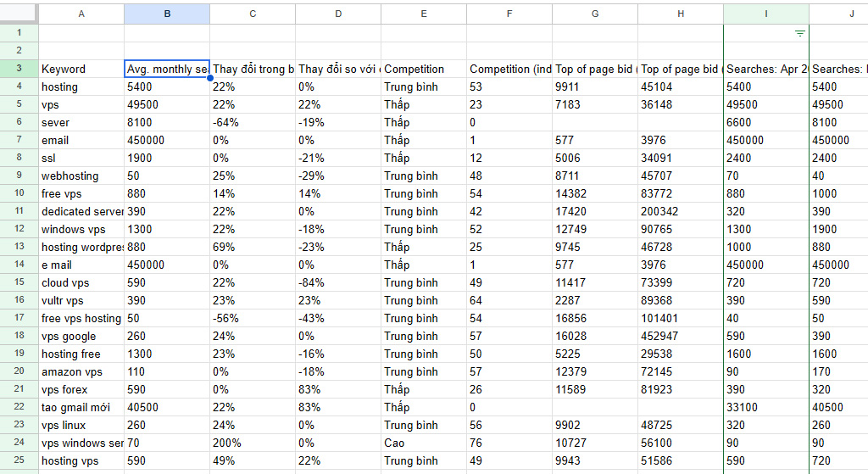Click the blue fill handle on cell B3
This screenshot has height=474, width=868.
pos(209,78)
